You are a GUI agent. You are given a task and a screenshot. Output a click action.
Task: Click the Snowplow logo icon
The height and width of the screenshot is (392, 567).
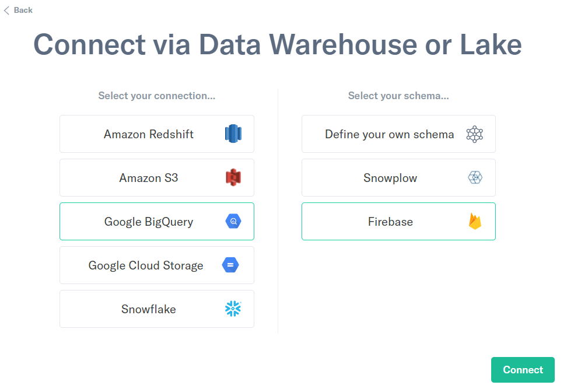474,178
